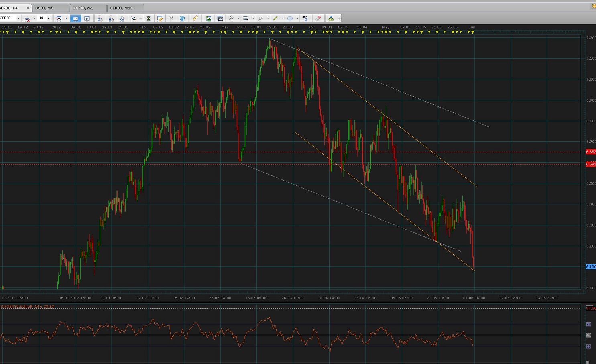Select the yellow ruler measurement tool

[x=195, y=18]
